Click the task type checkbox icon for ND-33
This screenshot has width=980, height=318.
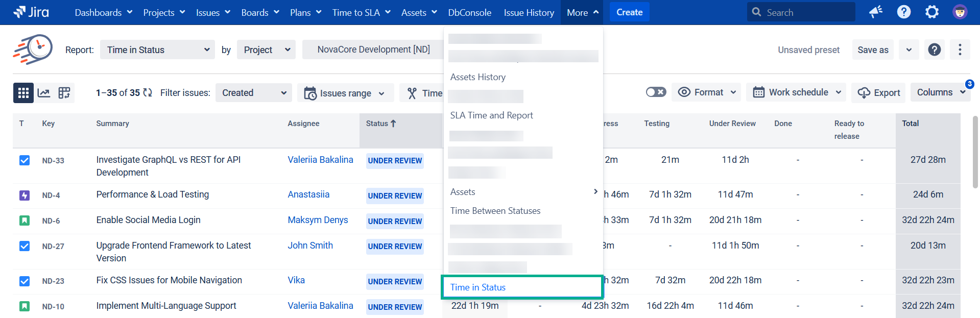pyautogui.click(x=25, y=160)
